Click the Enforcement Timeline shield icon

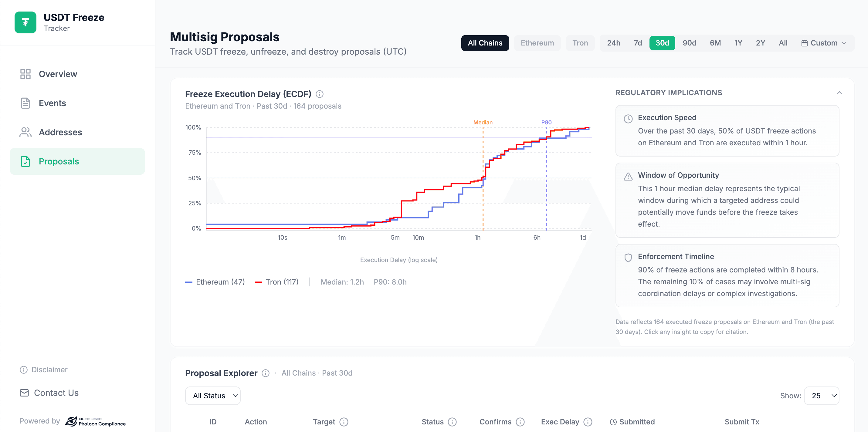[x=628, y=258]
